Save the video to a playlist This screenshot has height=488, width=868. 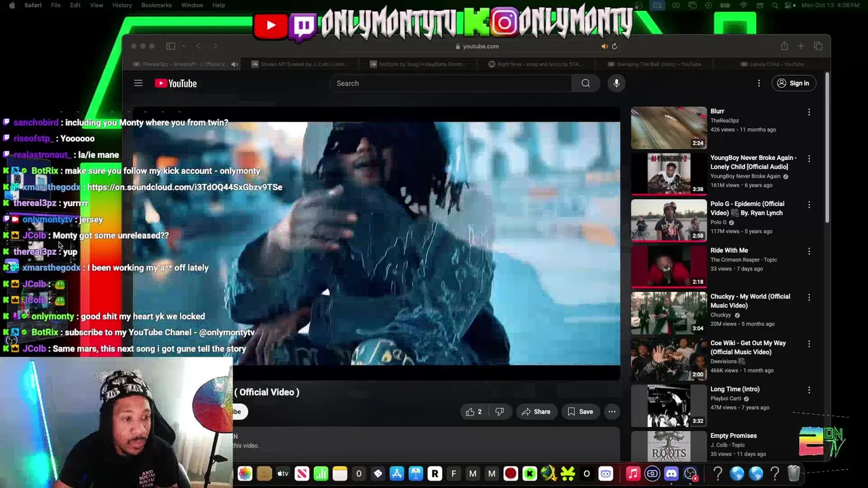pyautogui.click(x=580, y=411)
